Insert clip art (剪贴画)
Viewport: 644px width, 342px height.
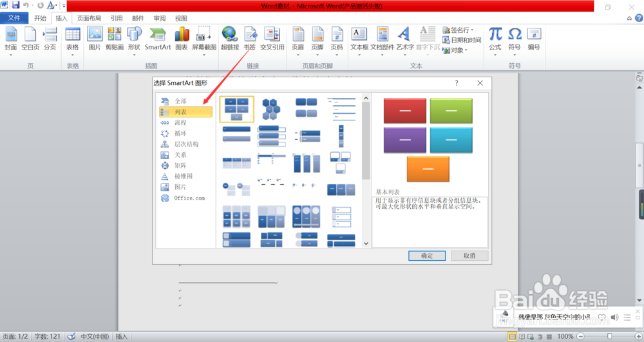[115, 39]
